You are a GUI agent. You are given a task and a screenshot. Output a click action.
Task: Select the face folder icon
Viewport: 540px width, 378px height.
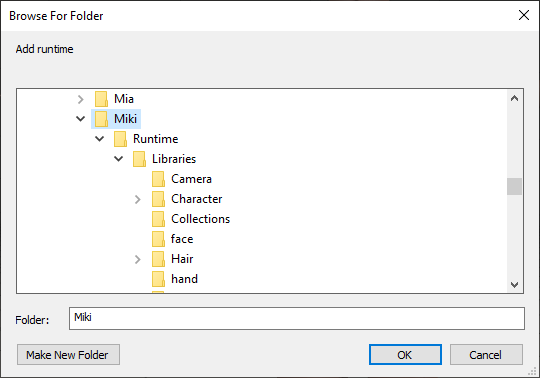[158, 239]
